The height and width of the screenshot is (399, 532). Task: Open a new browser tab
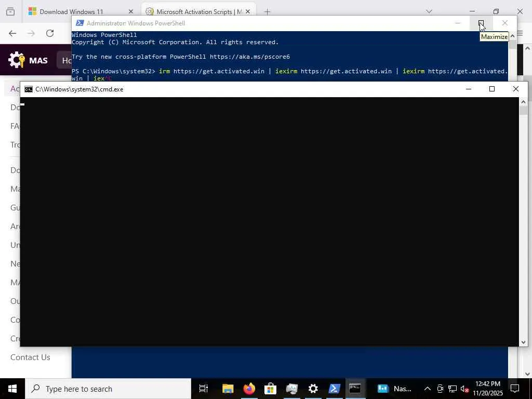click(x=268, y=12)
